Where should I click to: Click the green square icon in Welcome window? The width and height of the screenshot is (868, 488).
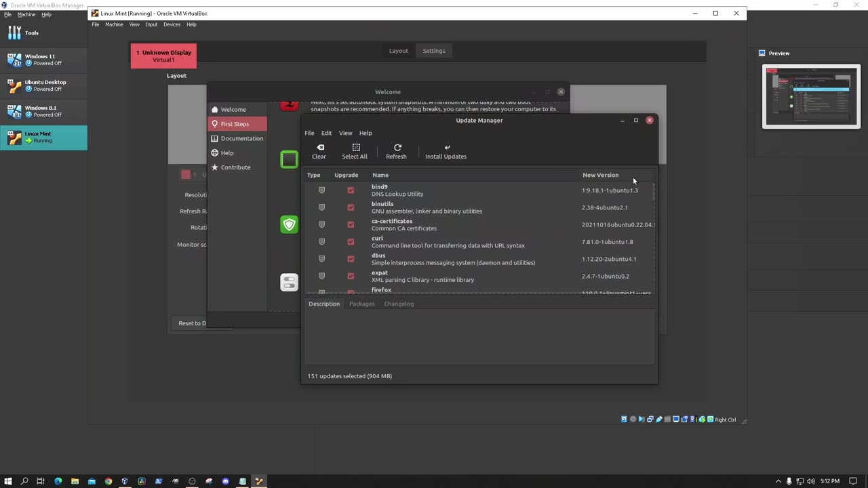290,159
